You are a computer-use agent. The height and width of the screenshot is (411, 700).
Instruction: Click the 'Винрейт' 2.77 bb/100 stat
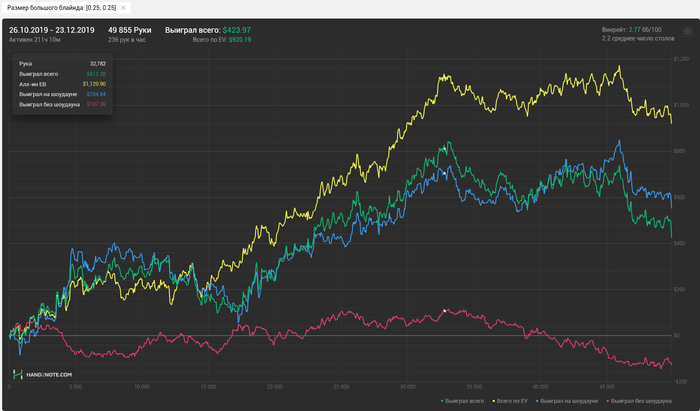[632, 29]
